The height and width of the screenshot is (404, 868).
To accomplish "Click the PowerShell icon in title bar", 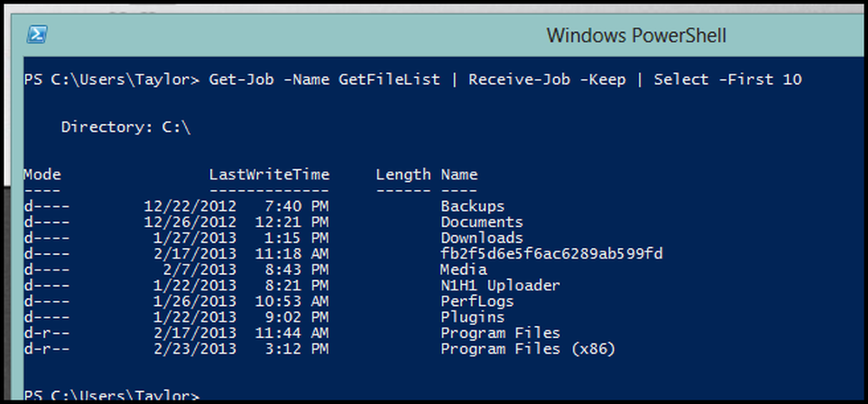I will pos(36,35).
